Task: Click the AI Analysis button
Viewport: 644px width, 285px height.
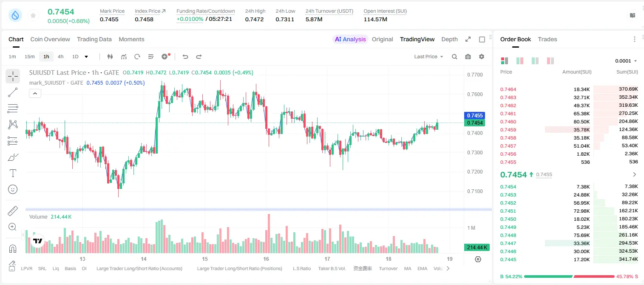Action: coord(350,39)
